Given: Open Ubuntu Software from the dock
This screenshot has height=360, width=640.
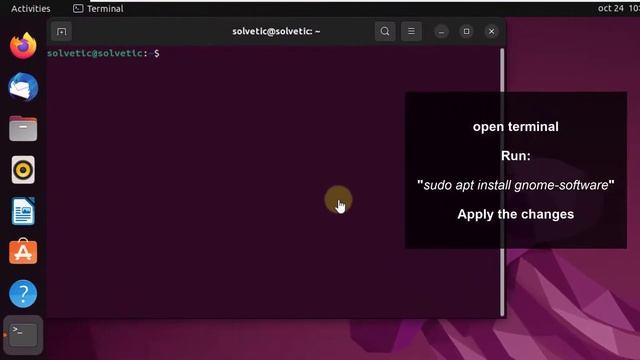Looking at the screenshot, I should [23, 252].
